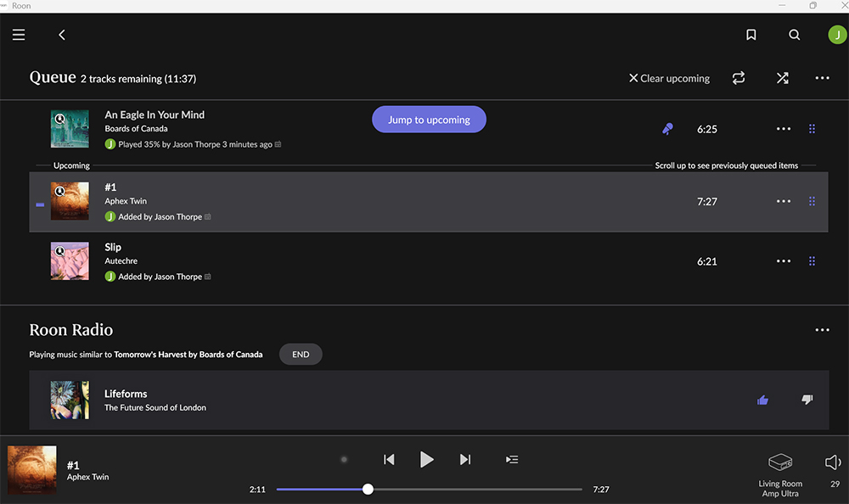Skip to previous track

pos(389,460)
